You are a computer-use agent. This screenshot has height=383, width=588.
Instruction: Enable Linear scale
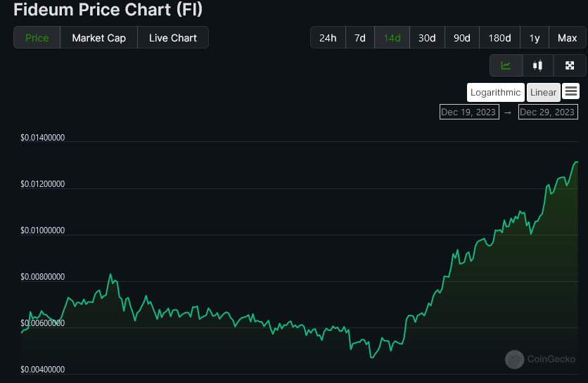[x=544, y=93]
